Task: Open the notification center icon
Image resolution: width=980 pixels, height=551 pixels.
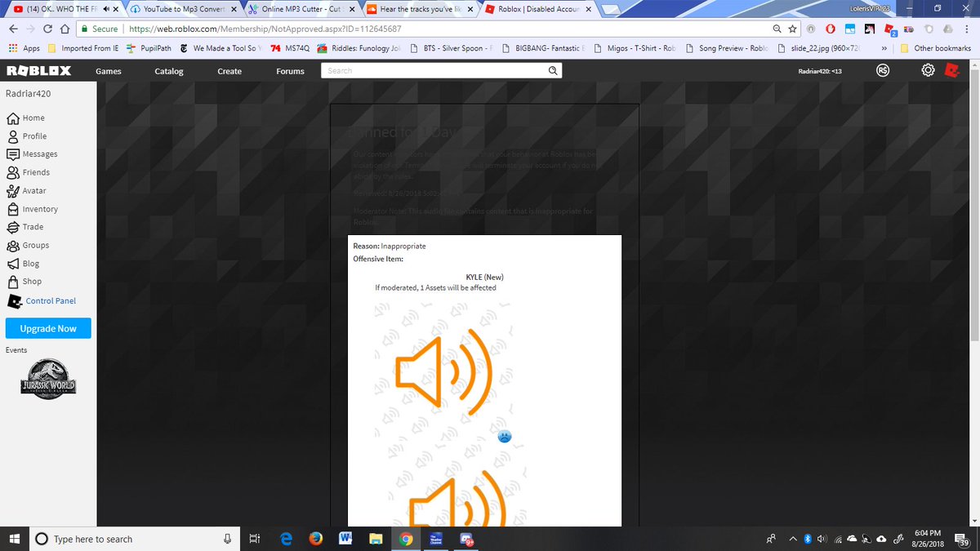Action: 963,540
